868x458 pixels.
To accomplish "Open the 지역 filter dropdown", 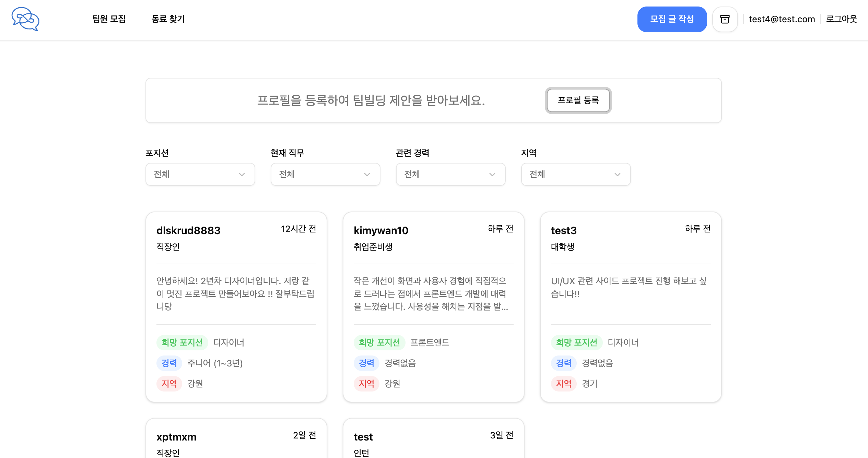I will coord(576,174).
